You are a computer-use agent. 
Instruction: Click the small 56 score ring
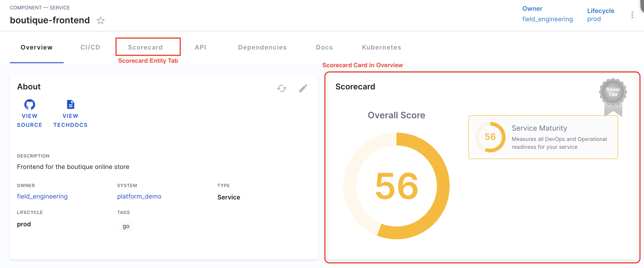tap(490, 137)
